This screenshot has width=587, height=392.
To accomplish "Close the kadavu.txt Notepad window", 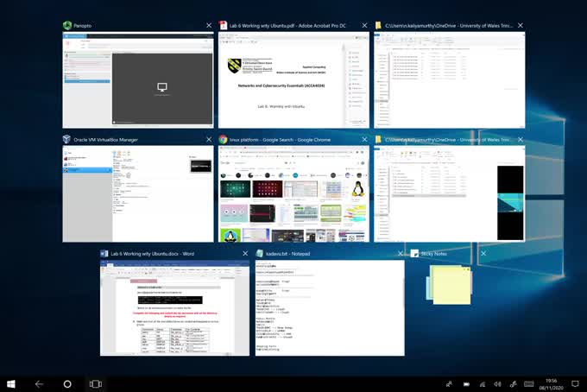I will click(x=400, y=254).
